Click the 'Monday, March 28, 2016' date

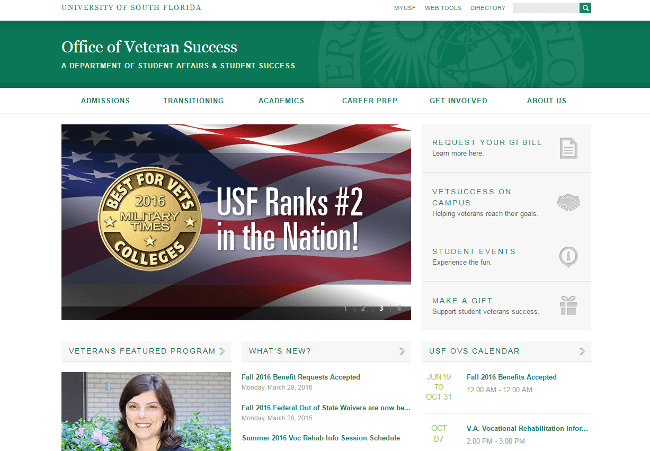pos(277,388)
